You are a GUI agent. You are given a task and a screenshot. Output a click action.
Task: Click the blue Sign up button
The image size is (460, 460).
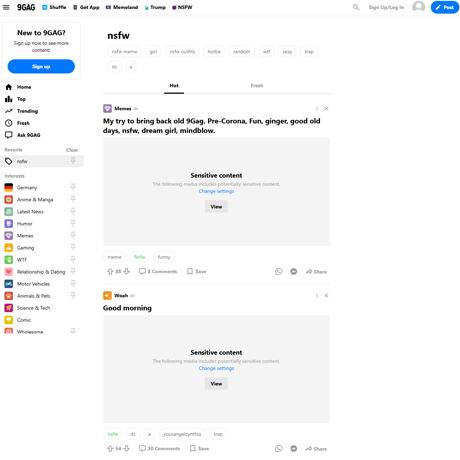click(41, 66)
